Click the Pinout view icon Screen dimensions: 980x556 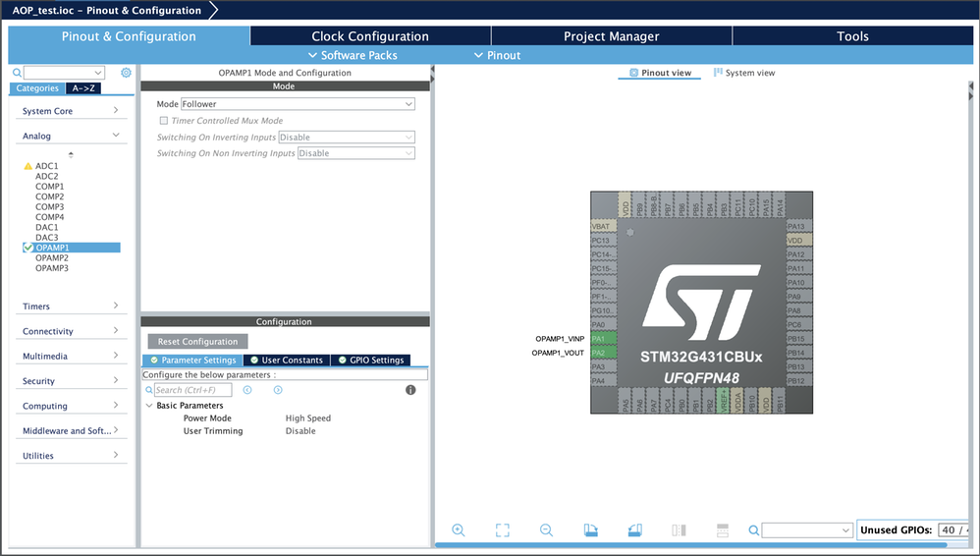pyautogui.click(x=633, y=73)
